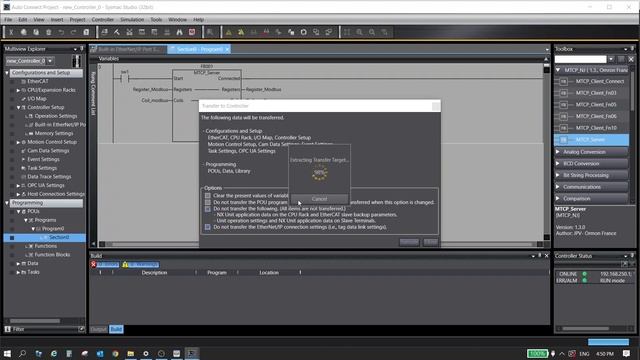Select Task Settings in Multiview Explorer
The width and height of the screenshot is (640, 360).
pyautogui.click(x=42, y=168)
